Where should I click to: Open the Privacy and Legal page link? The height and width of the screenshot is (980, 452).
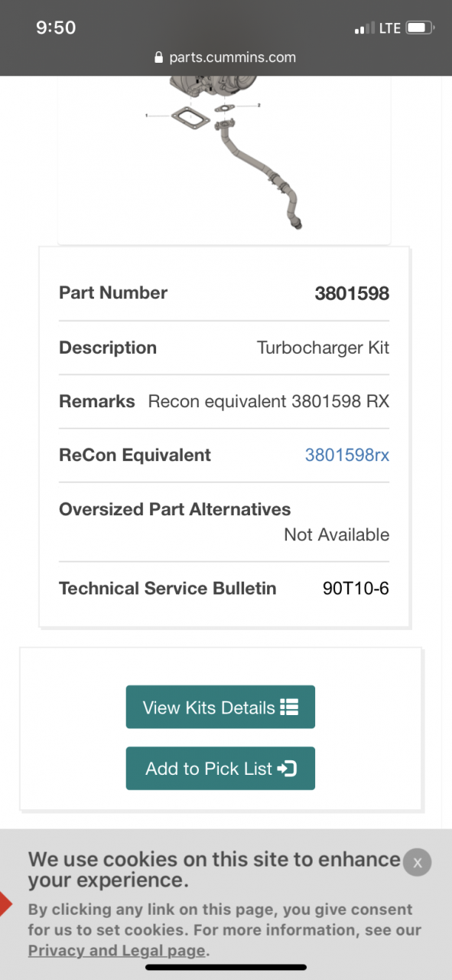click(117, 951)
